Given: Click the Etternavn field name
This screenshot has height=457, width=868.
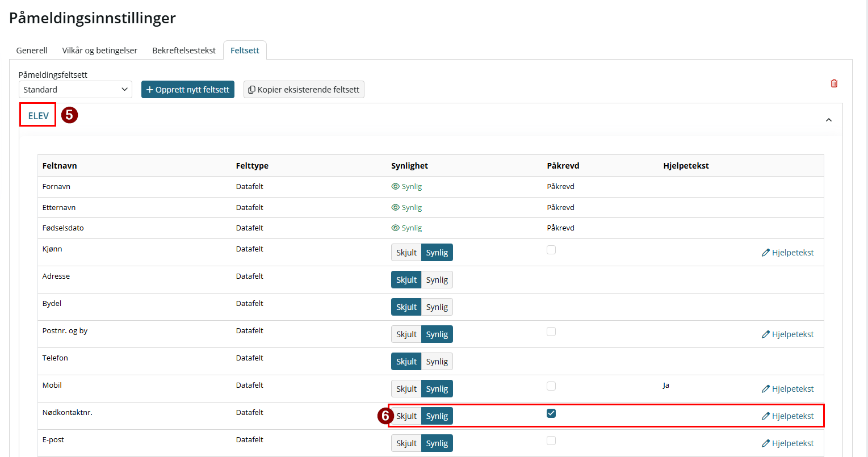Looking at the screenshot, I should [x=59, y=207].
